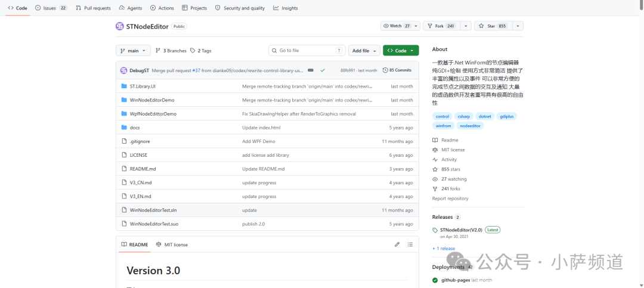The image size is (644, 288).
Task: Open pull request #37 link
Action: coord(196,70)
